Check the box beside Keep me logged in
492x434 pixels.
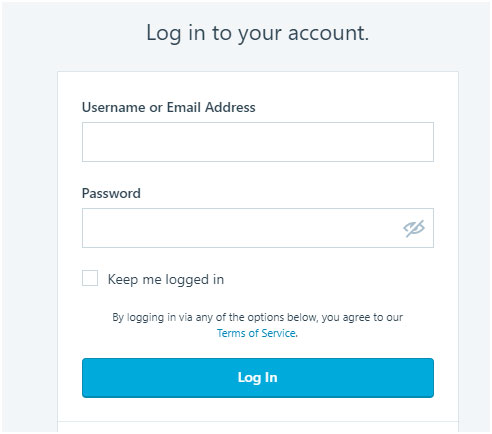coord(90,278)
